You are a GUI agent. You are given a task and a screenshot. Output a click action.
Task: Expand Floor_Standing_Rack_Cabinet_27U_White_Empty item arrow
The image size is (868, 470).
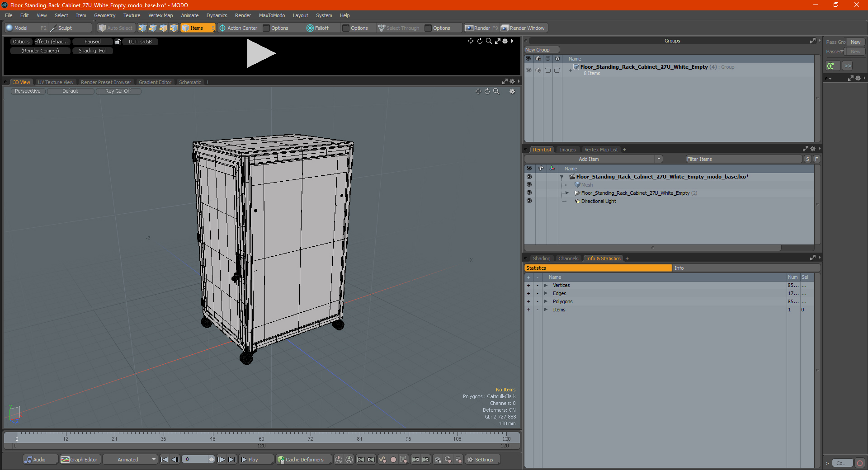click(567, 193)
